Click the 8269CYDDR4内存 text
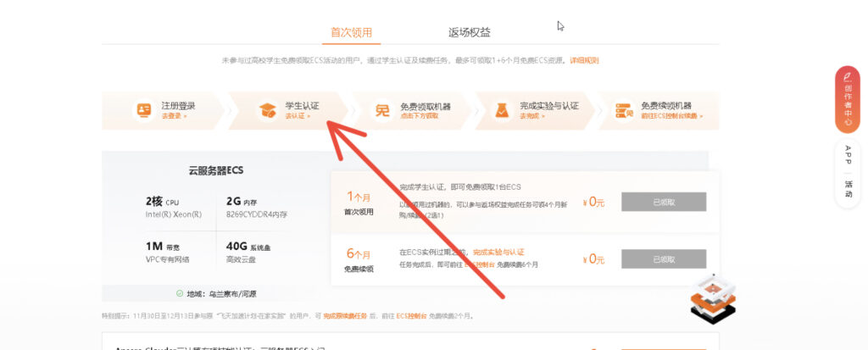Image resolution: width=868 pixels, height=350 pixels. (x=257, y=214)
